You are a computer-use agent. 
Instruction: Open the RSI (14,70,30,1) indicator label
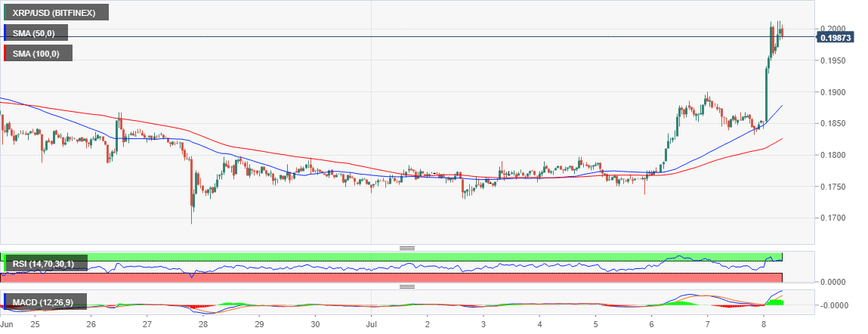[46, 264]
